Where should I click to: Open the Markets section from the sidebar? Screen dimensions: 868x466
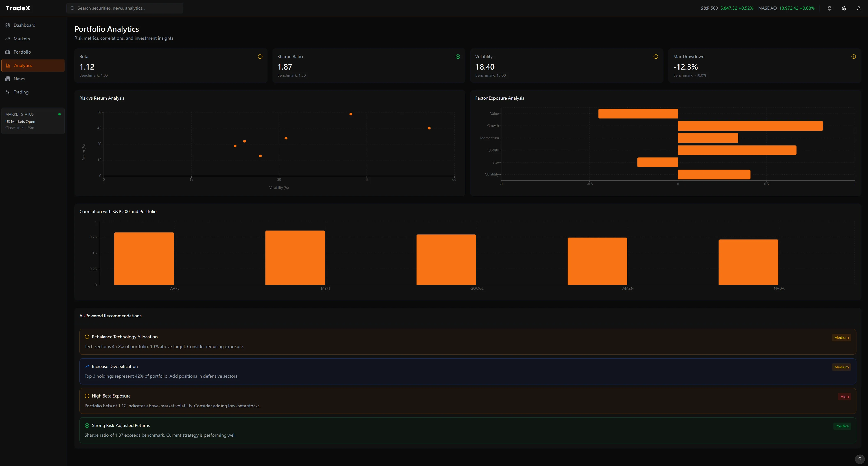[x=8, y=38]
